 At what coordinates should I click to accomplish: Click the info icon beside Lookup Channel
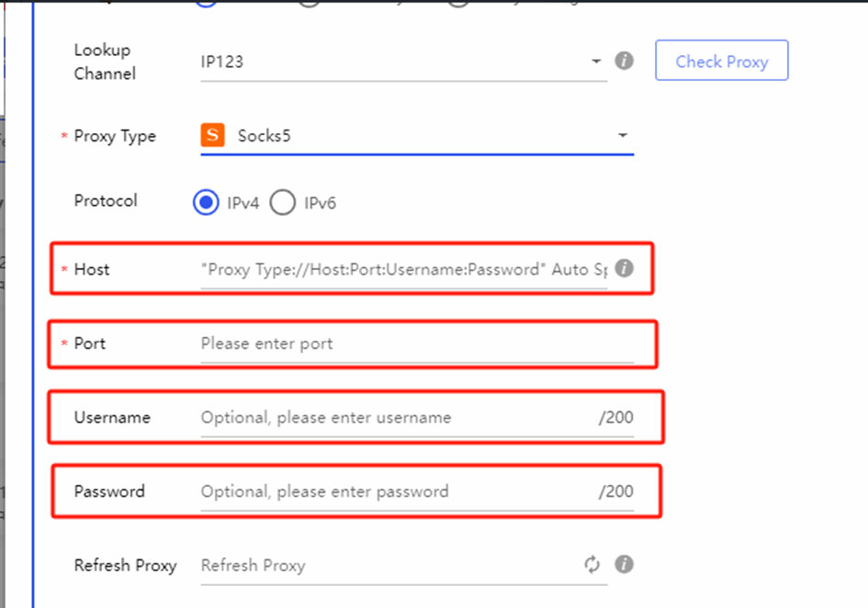point(624,61)
